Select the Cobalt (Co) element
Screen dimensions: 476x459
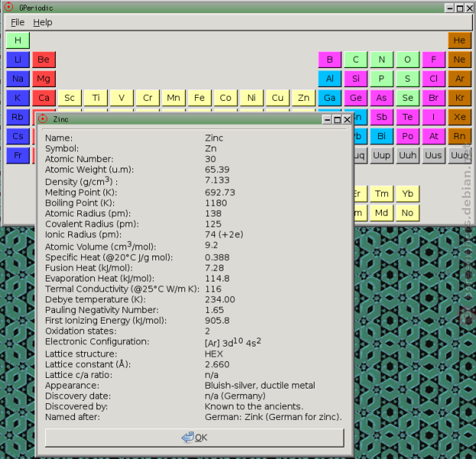(x=226, y=98)
